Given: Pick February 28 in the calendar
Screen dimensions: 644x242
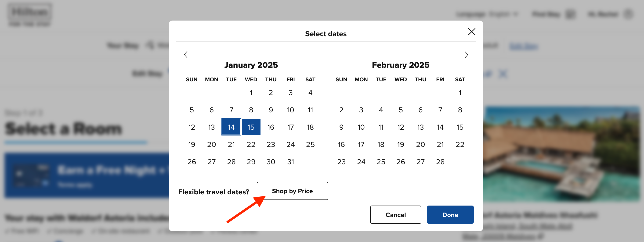Looking at the screenshot, I should [440, 162].
